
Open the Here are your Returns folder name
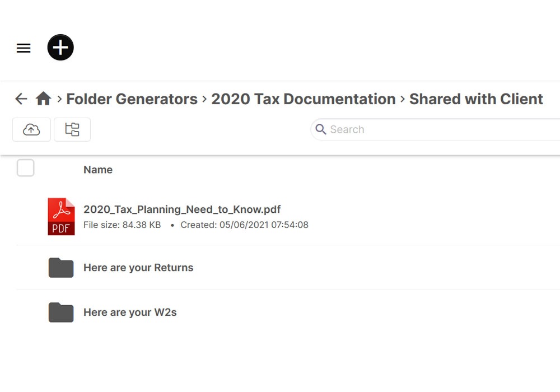point(138,268)
